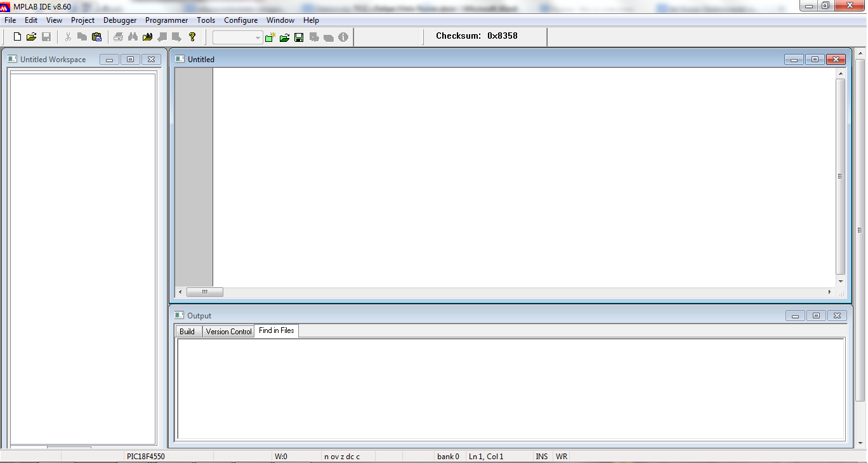Screen dimensions: 868x463
Task: Switch to the Build tab in Output
Action: (x=187, y=332)
